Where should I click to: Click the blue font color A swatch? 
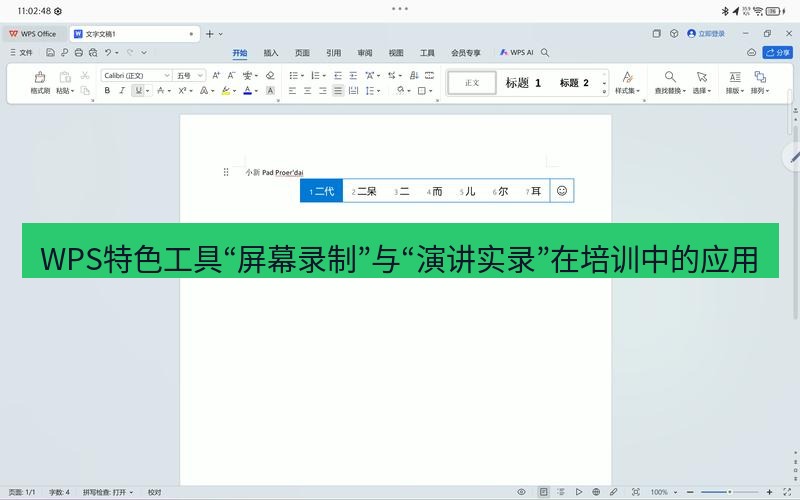247,91
